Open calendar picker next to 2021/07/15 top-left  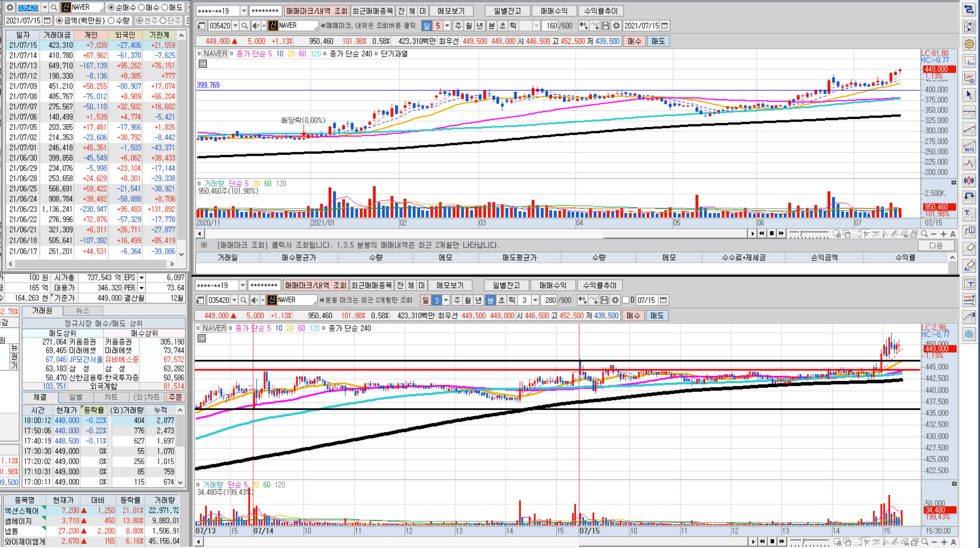click(47, 20)
